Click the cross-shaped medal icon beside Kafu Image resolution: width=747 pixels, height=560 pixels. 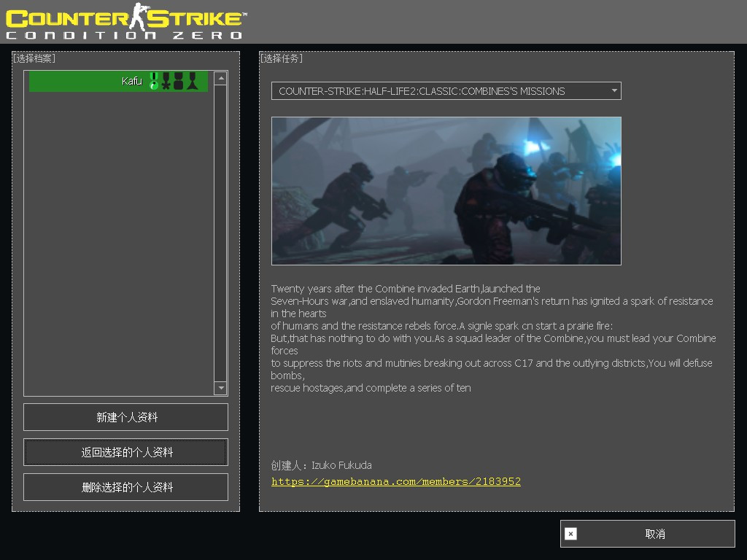pyautogui.click(x=166, y=81)
